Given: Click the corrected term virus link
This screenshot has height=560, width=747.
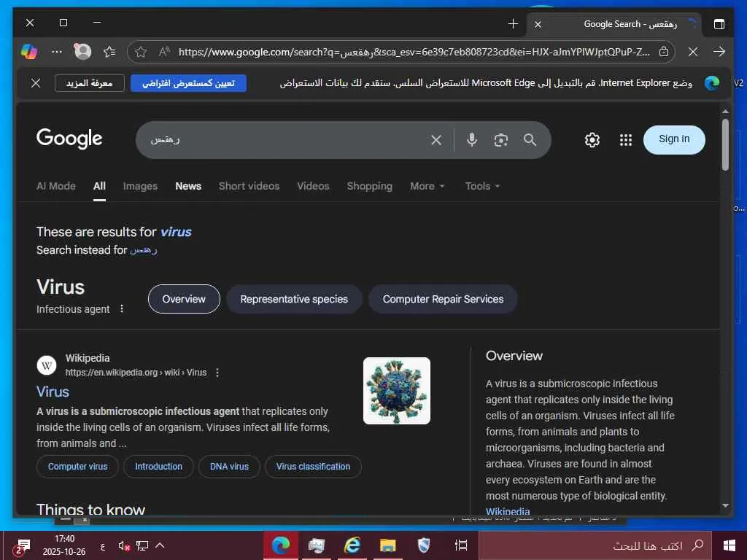Looking at the screenshot, I should pos(176,232).
